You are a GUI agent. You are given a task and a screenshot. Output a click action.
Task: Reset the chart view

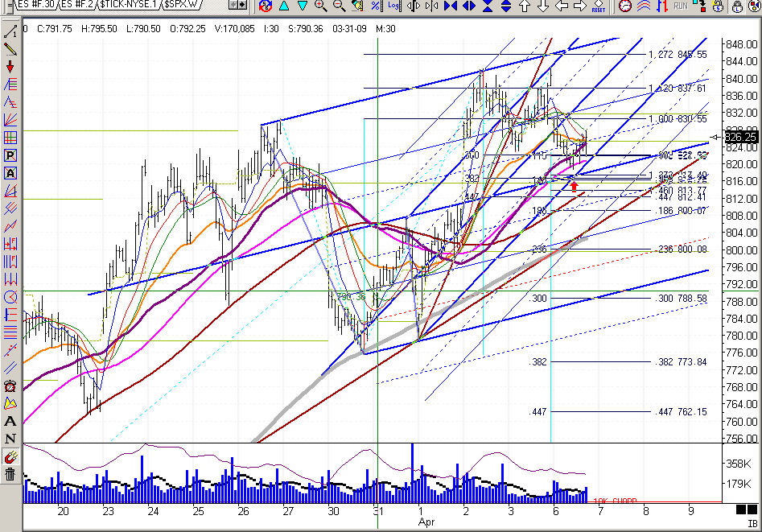pyautogui.click(x=598, y=6)
